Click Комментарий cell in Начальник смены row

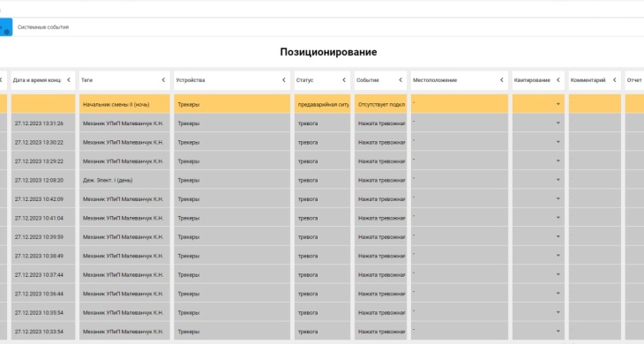pos(595,104)
